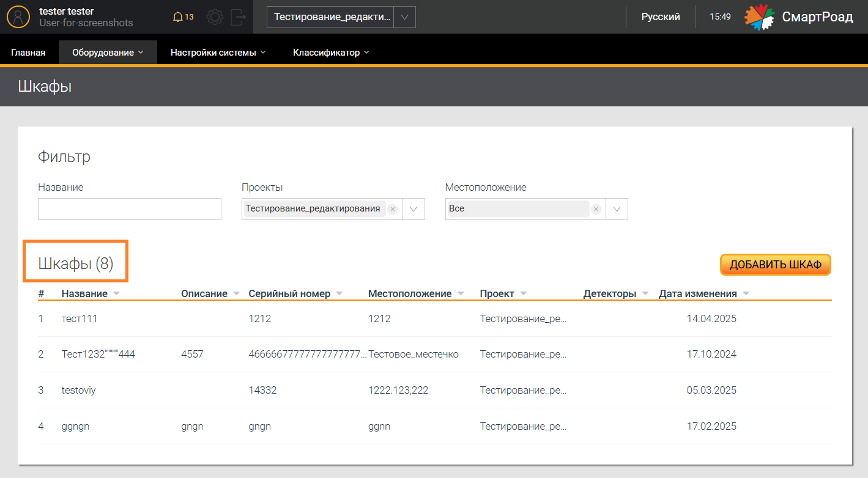Viewport: 868px width, 478px height.
Task: Open the Классификатор menu
Action: [x=331, y=53]
